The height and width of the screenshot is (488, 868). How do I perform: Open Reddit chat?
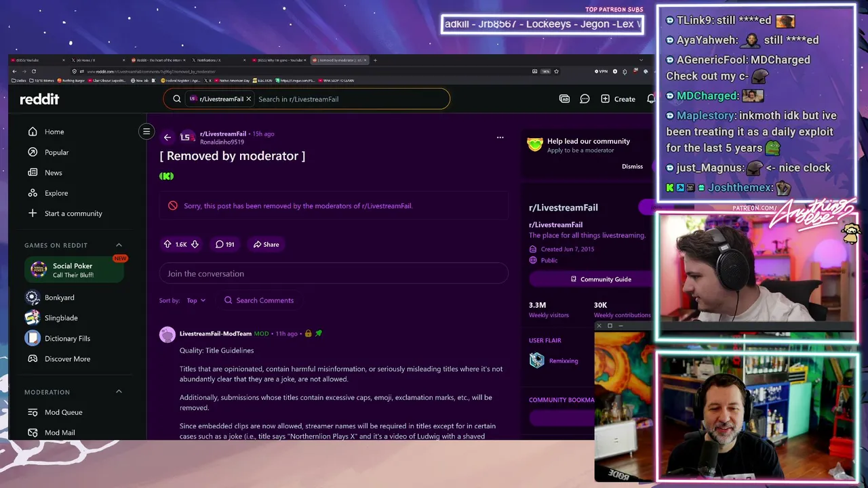(x=585, y=99)
